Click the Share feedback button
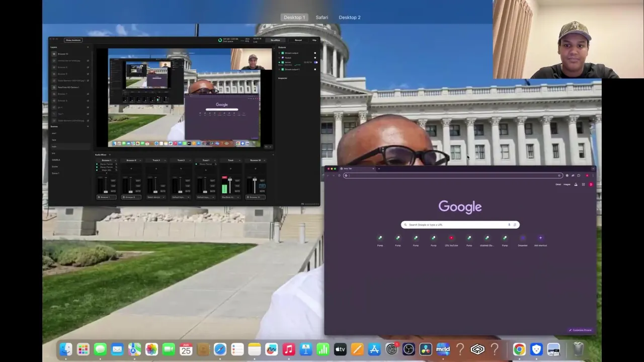This screenshot has width=644, height=362. 73,40
